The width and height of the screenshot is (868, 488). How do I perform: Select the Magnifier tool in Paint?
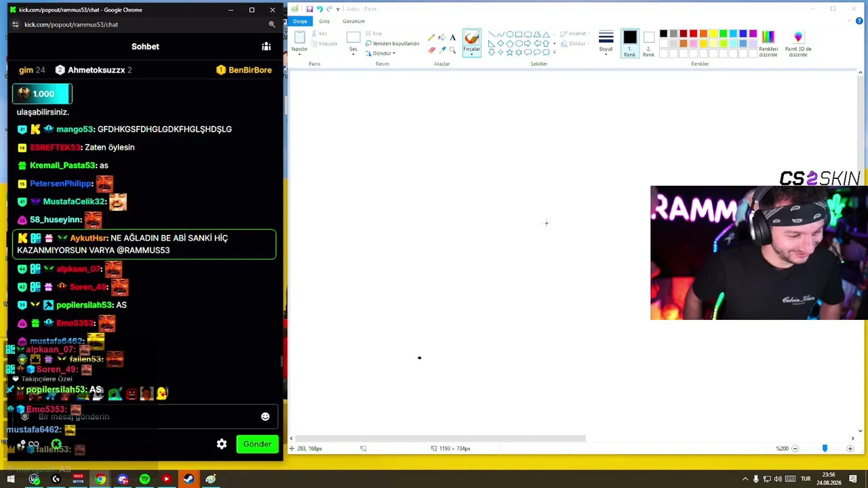click(x=453, y=50)
